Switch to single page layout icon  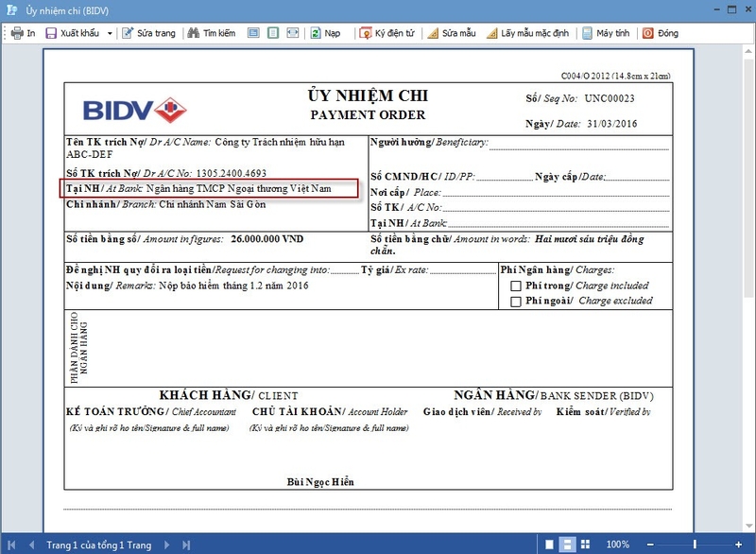[x=549, y=545]
